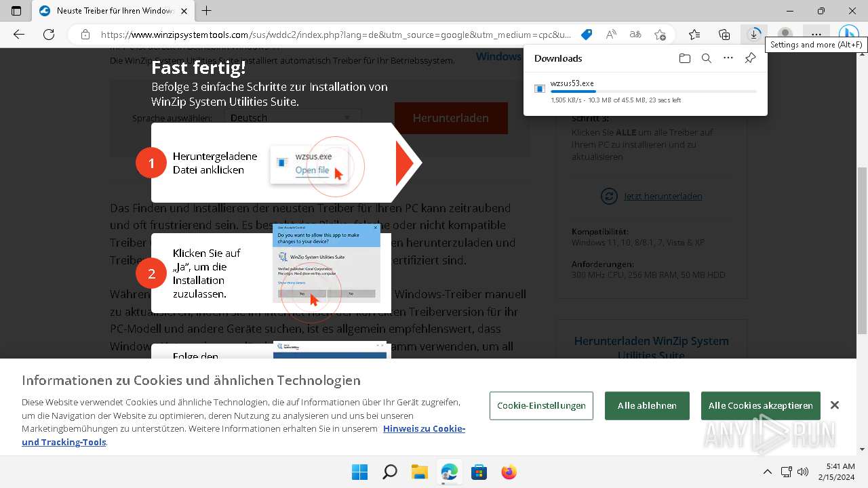Image resolution: width=868 pixels, height=488 pixels.
Task: Accept all cookies with Alle Cookies akzeptieren
Action: [x=760, y=405]
